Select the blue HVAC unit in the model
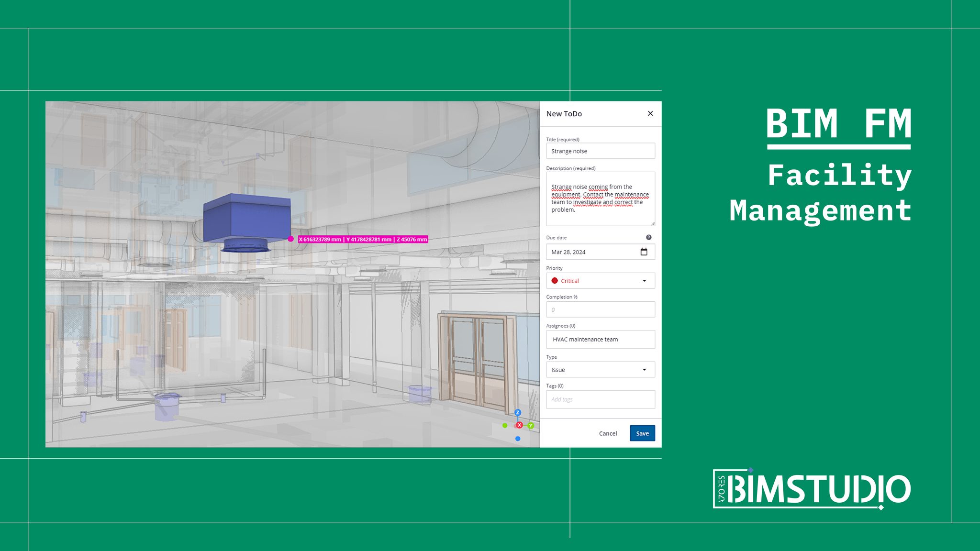Screen dimensions: 980x551 point(247,222)
